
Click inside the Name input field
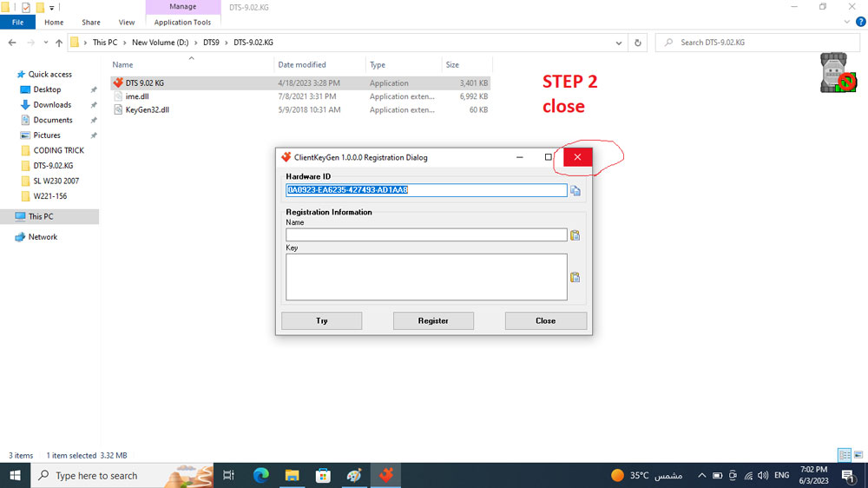click(425, 235)
